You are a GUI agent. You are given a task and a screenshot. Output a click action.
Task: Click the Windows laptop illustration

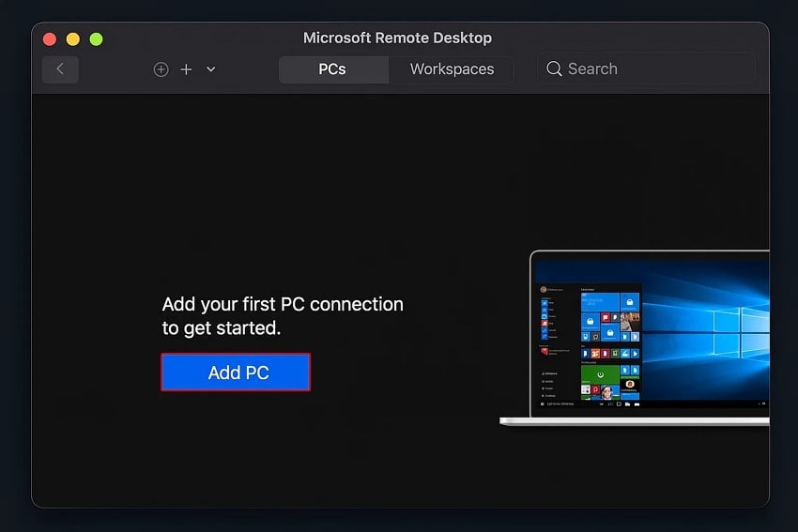click(x=635, y=338)
